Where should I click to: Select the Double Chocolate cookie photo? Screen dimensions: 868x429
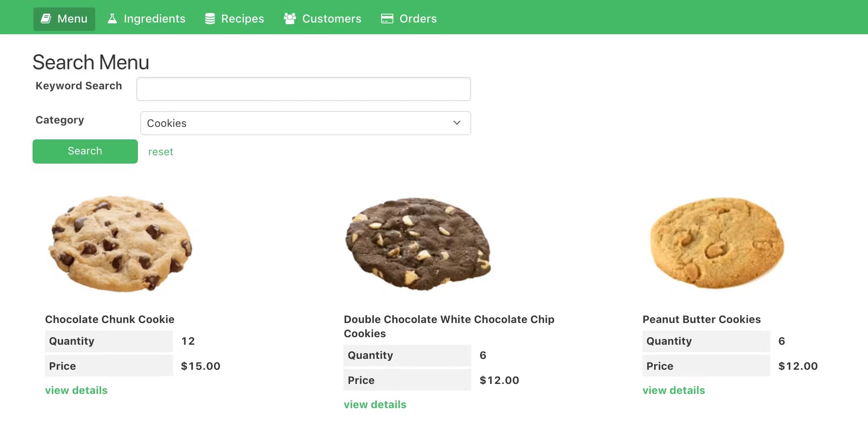click(x=418, y=244)
